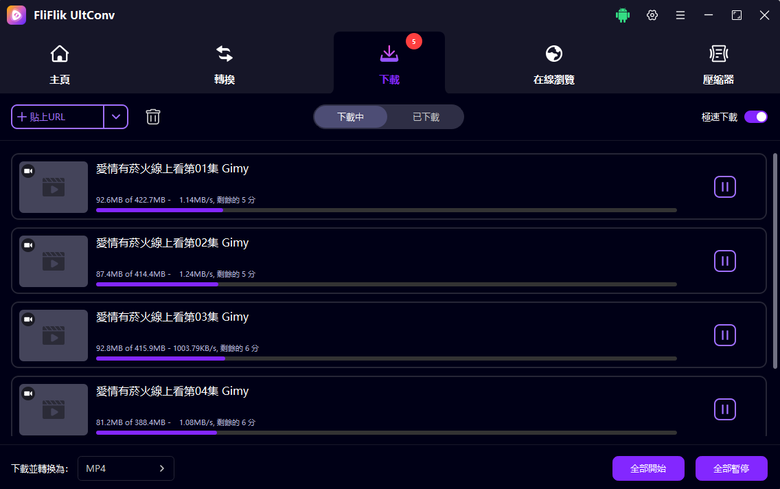The image size is (780, 489).
Task: Expand the 貼上URL dropdown arrow
Action: coord(116,117)
